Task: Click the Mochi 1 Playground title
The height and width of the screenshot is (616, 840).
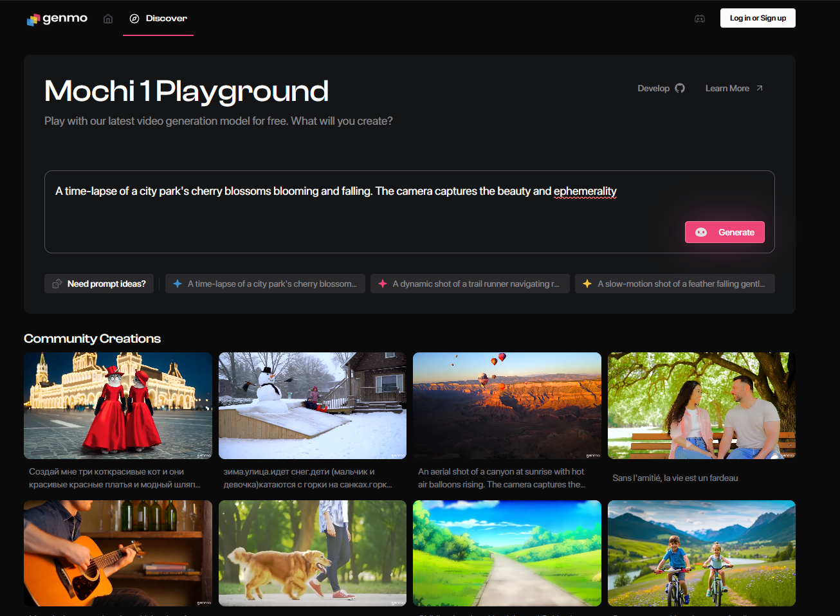Action: (187, 91)
